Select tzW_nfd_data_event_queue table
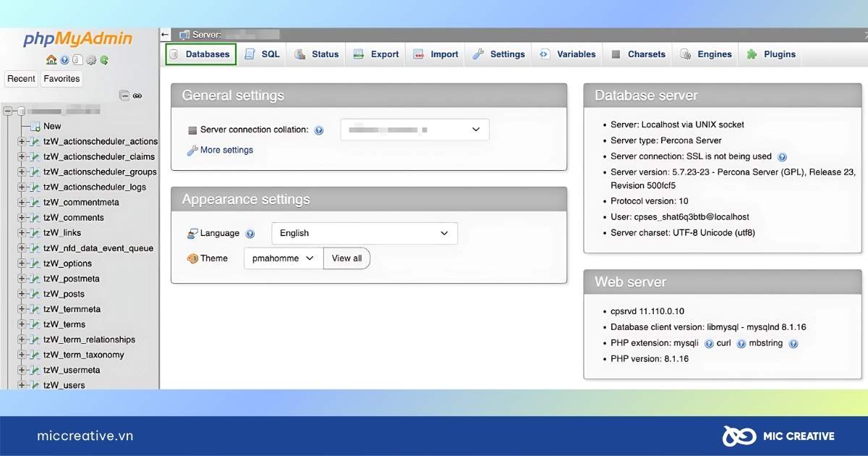The image size is (868, 456). [x=98, y=248]
